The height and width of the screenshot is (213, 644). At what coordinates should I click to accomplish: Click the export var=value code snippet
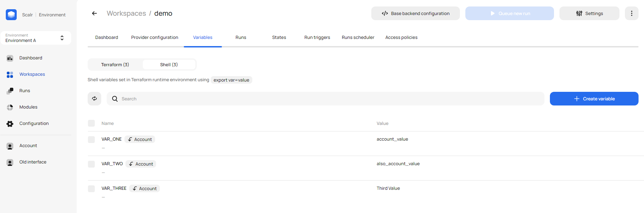tap(231, 80)
